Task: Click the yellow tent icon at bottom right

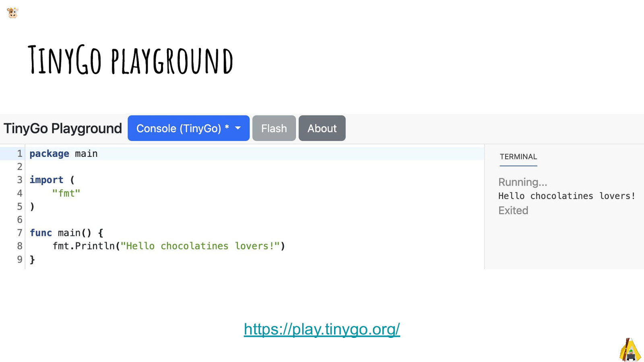Action: (630, 349)
